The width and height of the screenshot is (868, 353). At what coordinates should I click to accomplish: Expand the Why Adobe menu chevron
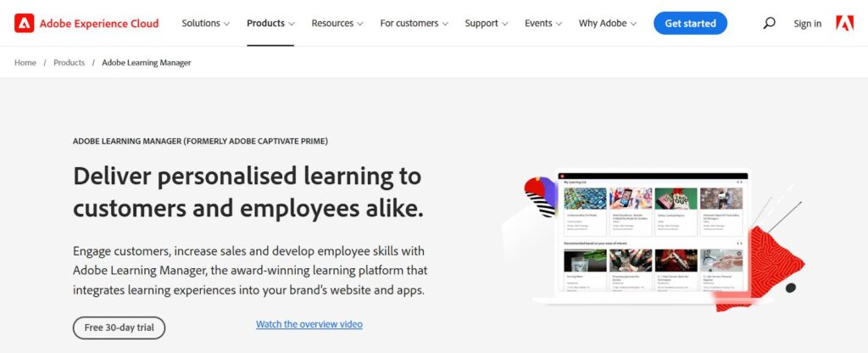pos(633,24)
